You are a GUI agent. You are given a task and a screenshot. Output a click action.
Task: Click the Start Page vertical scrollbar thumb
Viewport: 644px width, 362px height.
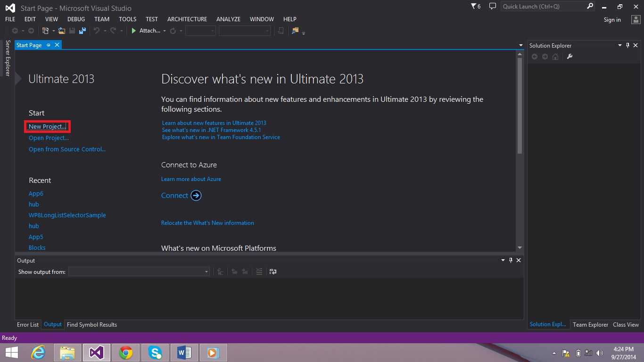[x=520, y=106]
